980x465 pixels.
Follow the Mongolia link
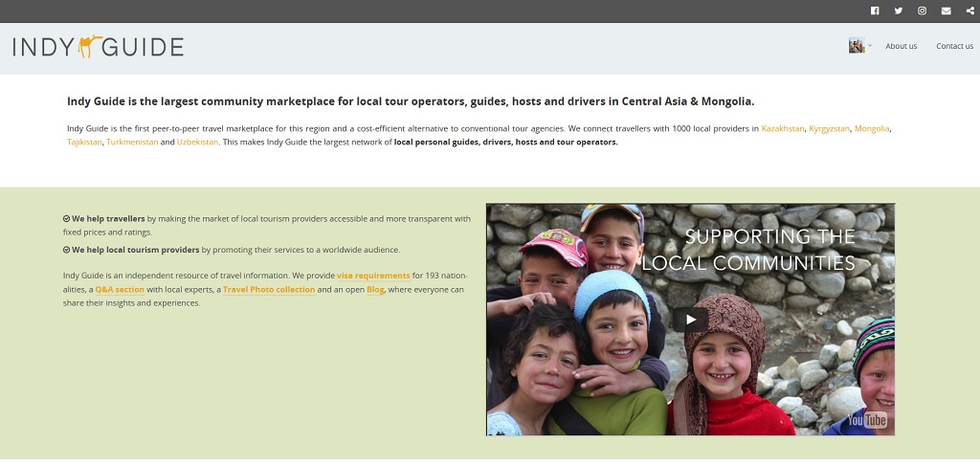pos(872,129)
